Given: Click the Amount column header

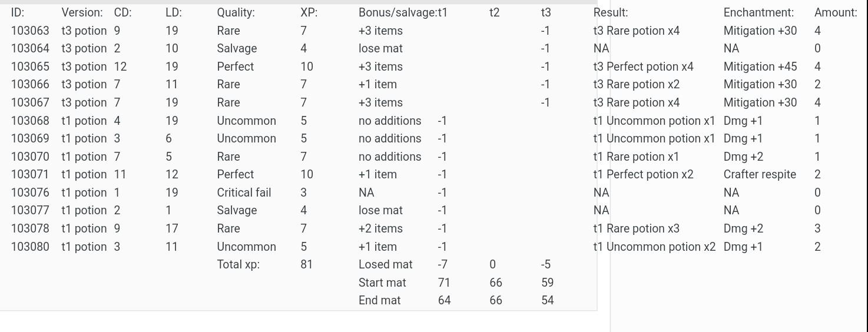Looking at the screenshot, I should tap(836, 12).
